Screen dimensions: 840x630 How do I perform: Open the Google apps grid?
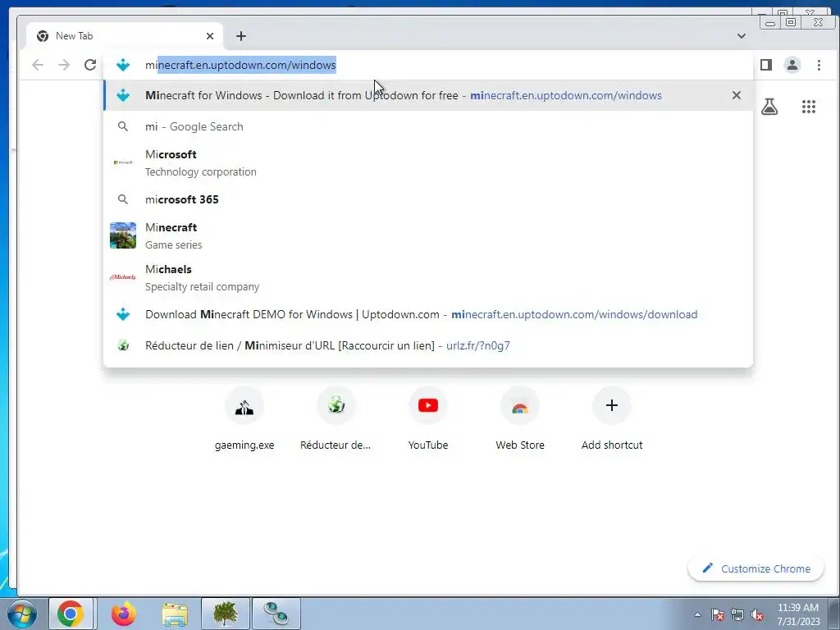pos(808,107)
